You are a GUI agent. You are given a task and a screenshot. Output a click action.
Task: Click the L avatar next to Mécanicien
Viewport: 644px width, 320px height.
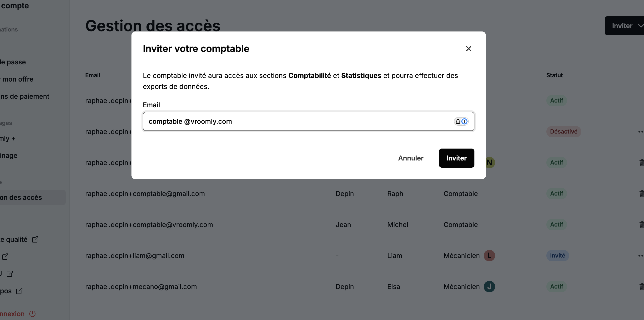pyautogui.click(x=489, y=256)
